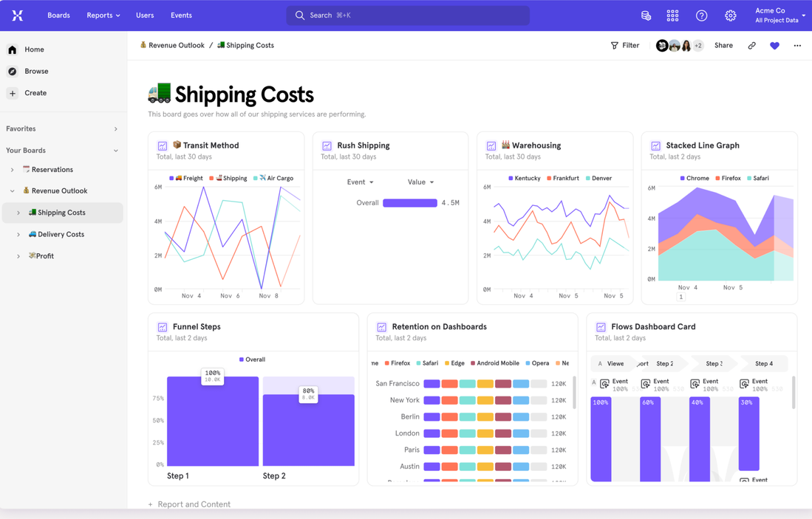The image size is (812, 519).
Task: Open the help question mark icon
Action: pos(701,16)
